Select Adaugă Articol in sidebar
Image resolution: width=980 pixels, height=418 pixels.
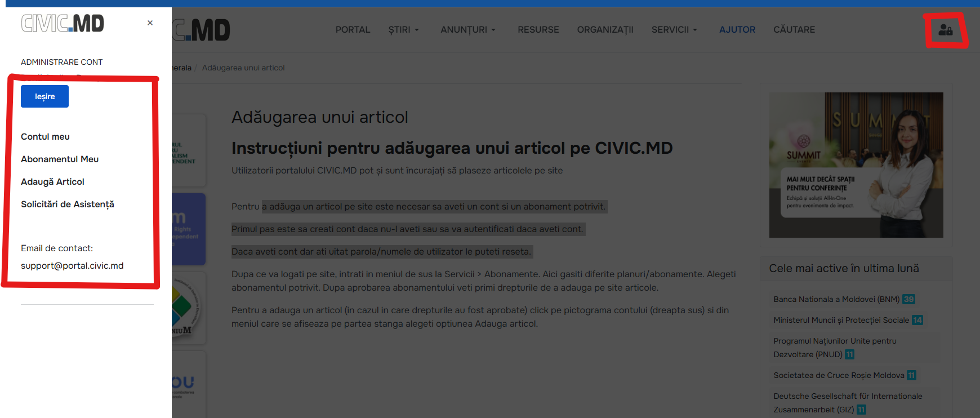52,182
